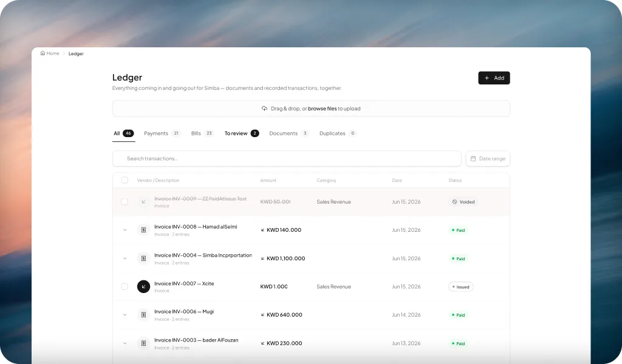Click the Voided status icon
This screenshot has width=622, height=364.
(x=454, y=202)
